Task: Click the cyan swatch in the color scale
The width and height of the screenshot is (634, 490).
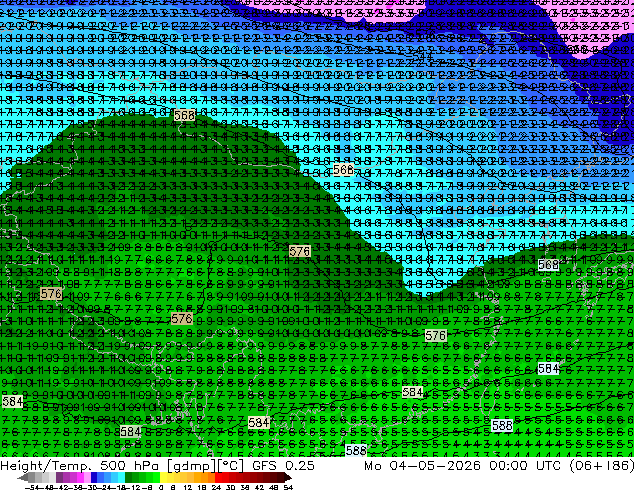Action: (121, 478)
